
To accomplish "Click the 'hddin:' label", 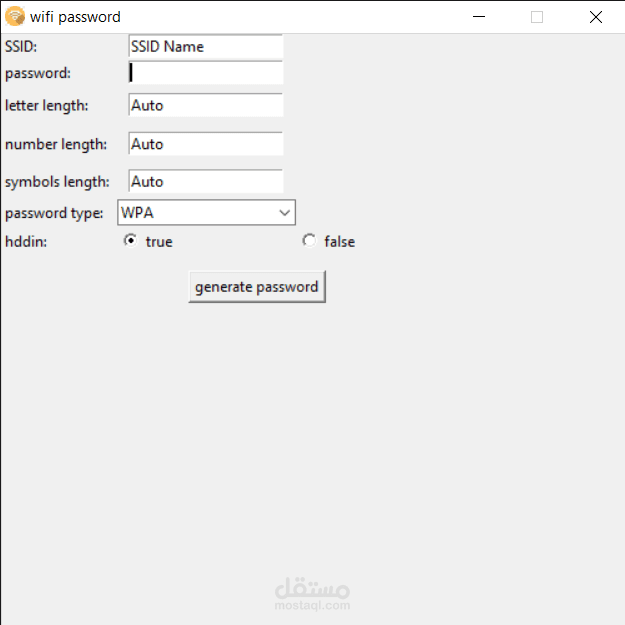I will pos(26,242).
